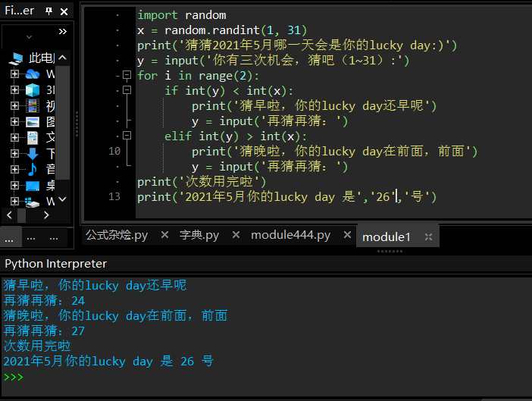This screenshot has height=401, width=532.
Task: Pin the File Explorer panel
Action: coord(49,11)
